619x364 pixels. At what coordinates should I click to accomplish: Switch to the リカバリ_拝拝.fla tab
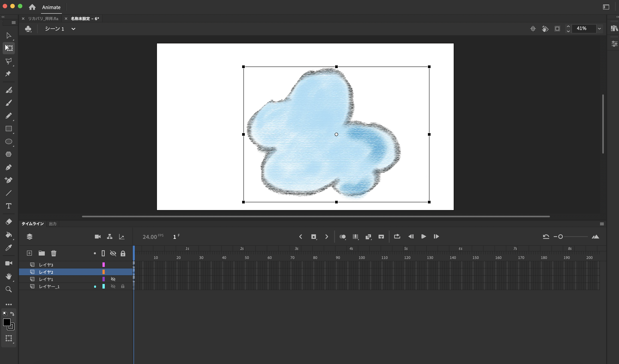coord(43,18)
